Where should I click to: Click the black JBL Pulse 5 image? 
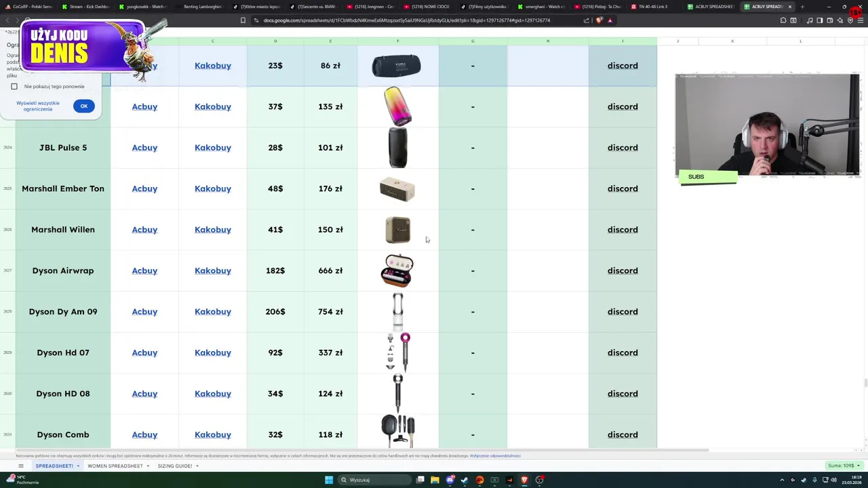click(398, 148)
